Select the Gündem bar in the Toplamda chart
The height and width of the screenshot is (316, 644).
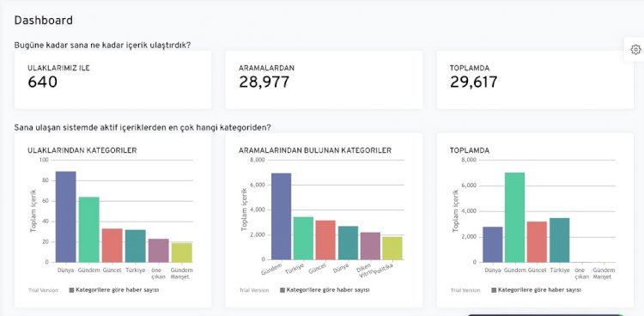coord(515,217)
